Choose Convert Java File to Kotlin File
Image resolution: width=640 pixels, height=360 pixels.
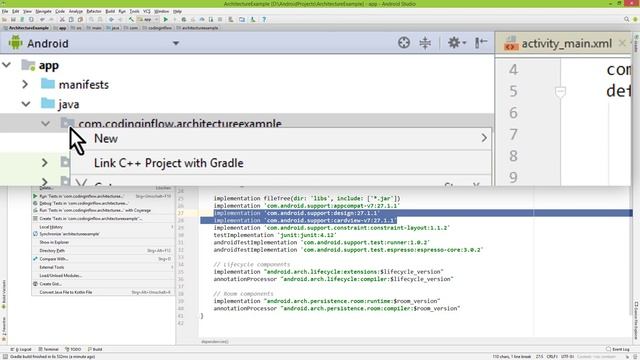103,292
